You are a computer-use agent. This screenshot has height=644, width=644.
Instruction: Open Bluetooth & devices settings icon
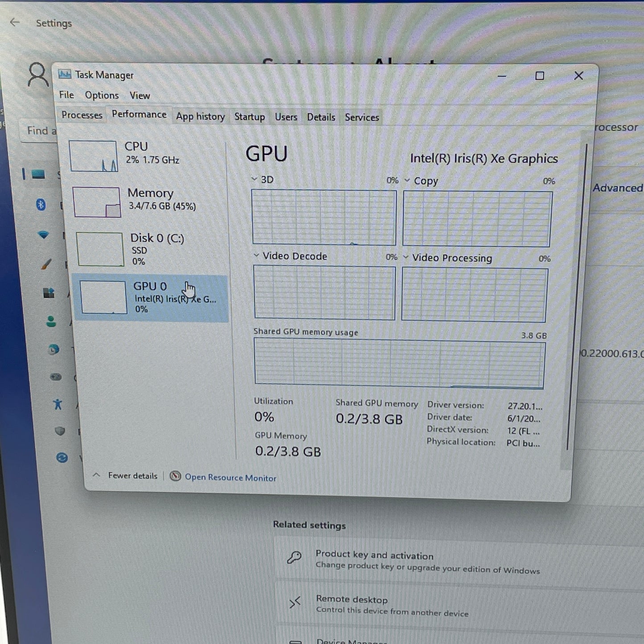tap(41, 205)
